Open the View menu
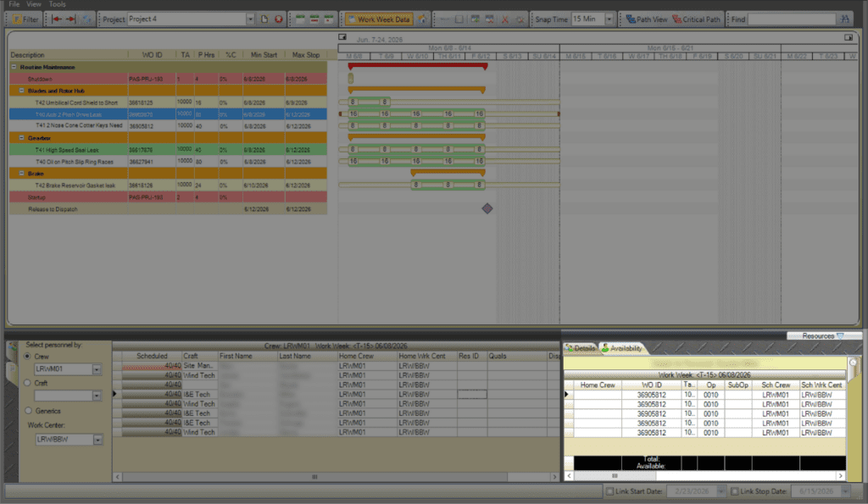 coord(33,4)
